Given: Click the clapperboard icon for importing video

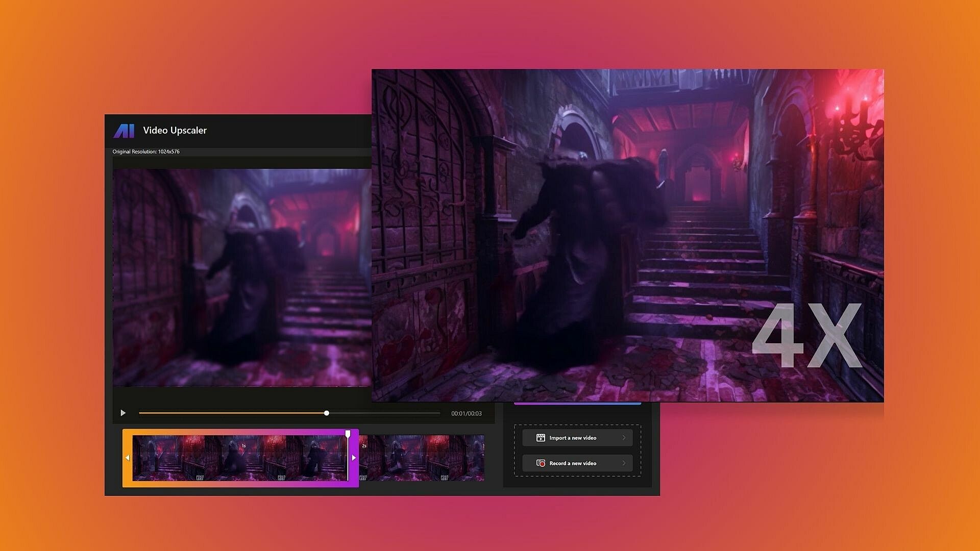Looking at the screenshot, I should click(541, 438).
